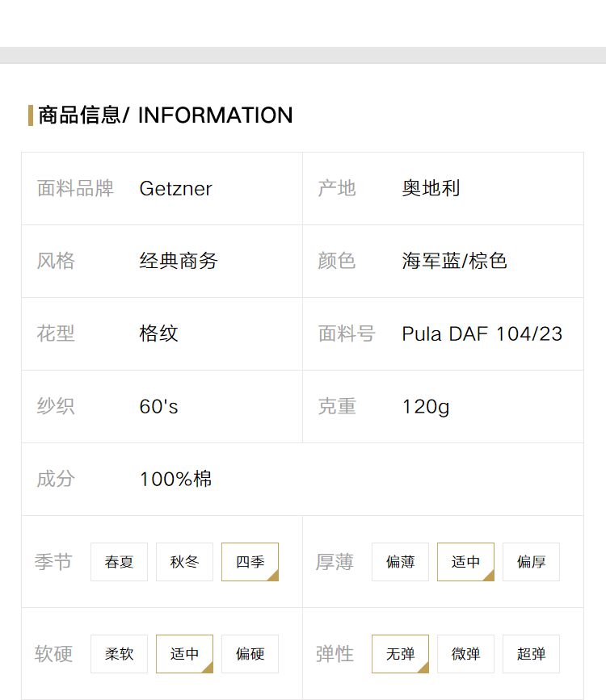606x700 pixels.
Task: Click the 花型 label
Action: 56,333
